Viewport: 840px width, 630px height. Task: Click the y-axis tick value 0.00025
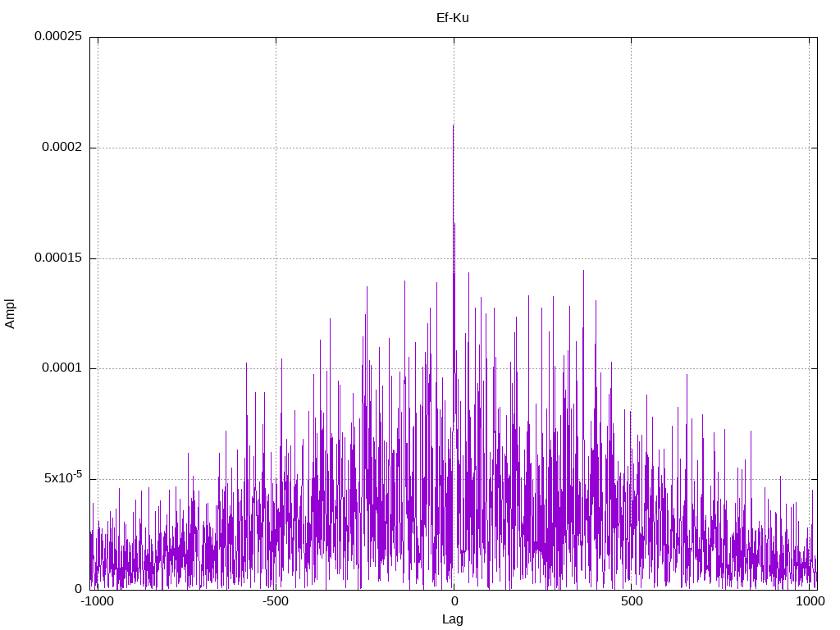(x=58, y=36)
